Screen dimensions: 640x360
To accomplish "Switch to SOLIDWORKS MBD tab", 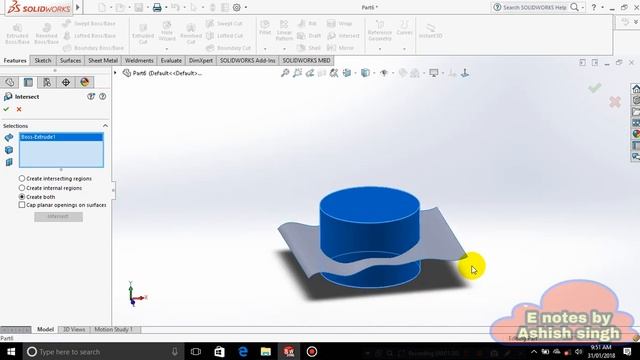I will point(306,60).
